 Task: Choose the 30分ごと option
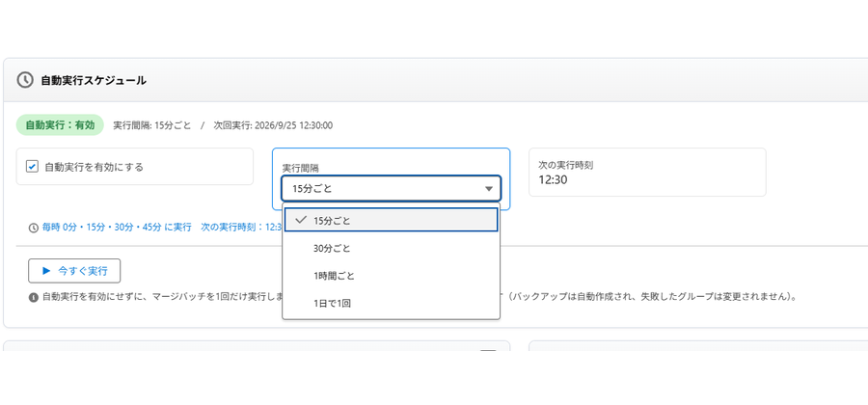(391, 249)
